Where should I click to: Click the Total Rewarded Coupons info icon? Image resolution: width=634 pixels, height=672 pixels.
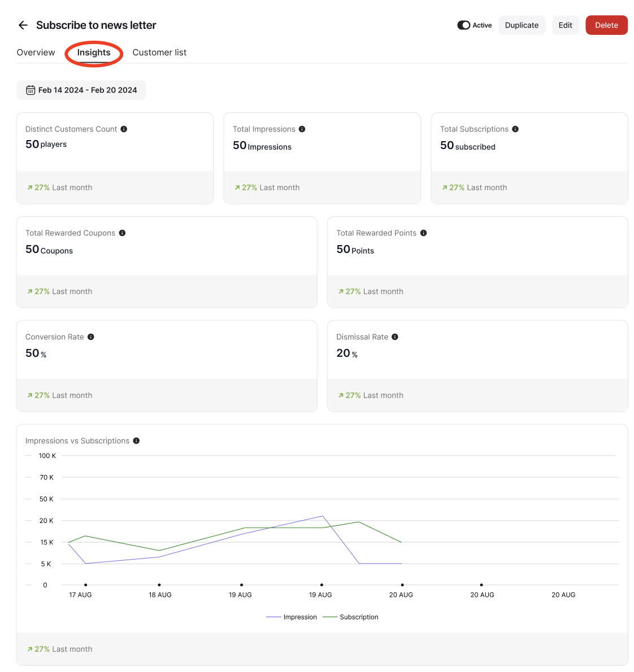122,233
